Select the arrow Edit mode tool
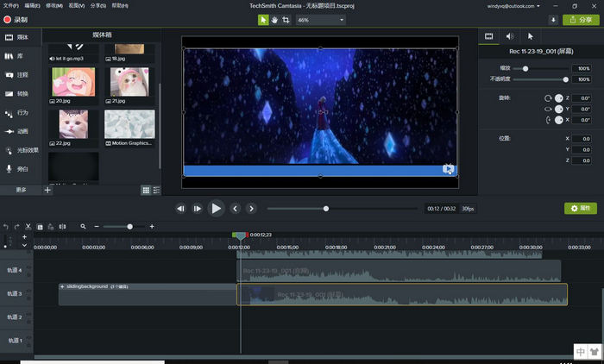 263,20
